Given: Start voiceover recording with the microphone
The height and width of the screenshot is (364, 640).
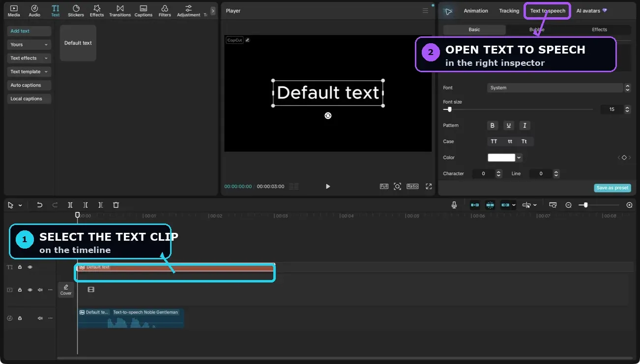Looking at the screenshot, I should pyautogui.click(x=454, y=205).
